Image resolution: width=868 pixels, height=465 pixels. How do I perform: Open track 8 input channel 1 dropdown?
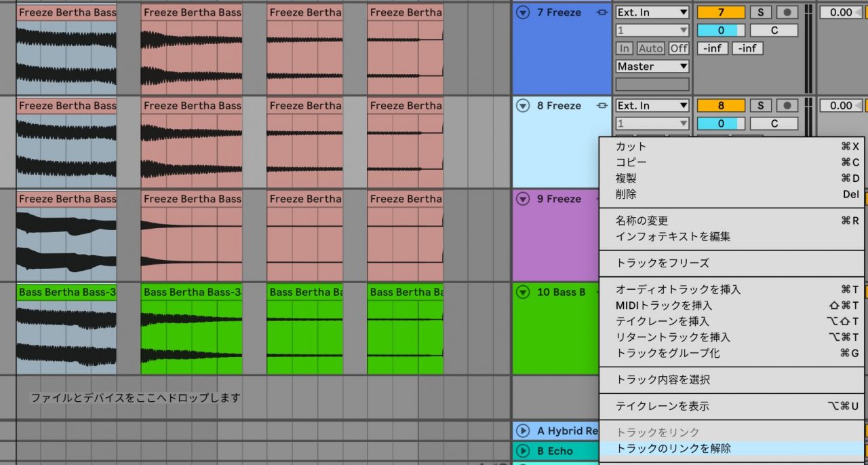tap(652, 124)
